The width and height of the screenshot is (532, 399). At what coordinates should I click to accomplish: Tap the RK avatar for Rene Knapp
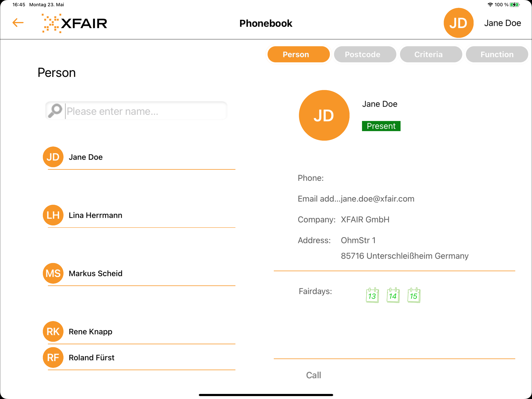53,332
